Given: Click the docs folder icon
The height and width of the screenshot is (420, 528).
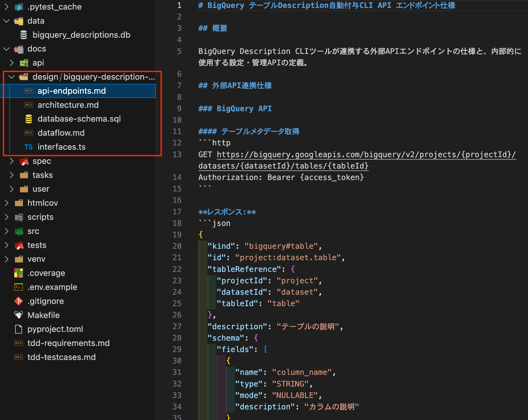Looking at the screenshot, I should [19, 49].
